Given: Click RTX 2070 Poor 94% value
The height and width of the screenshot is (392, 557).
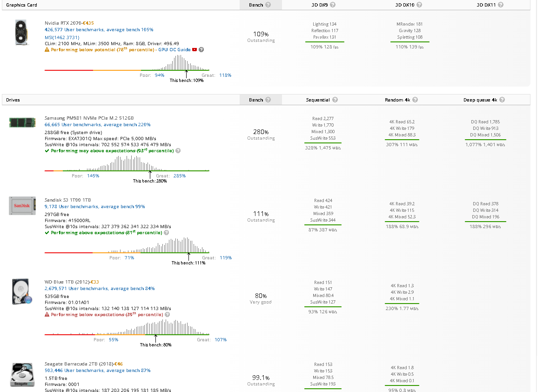Looking at the screenshot, I should point(160,75).
